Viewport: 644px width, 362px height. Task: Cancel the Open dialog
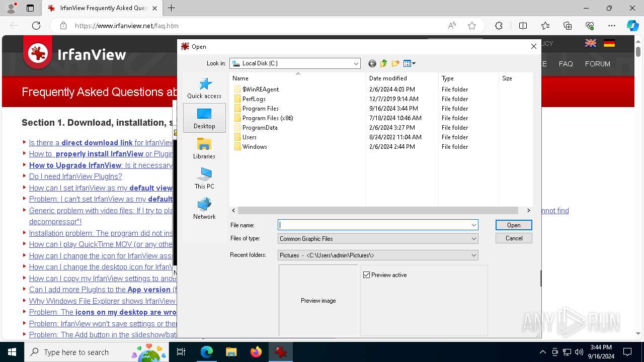(514, 238)
